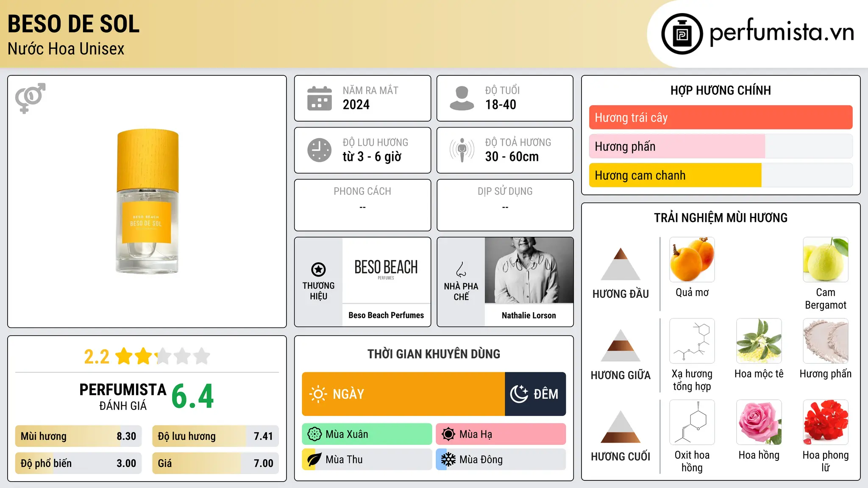Click the sillage value 30 - 60cm

(512, 157)
